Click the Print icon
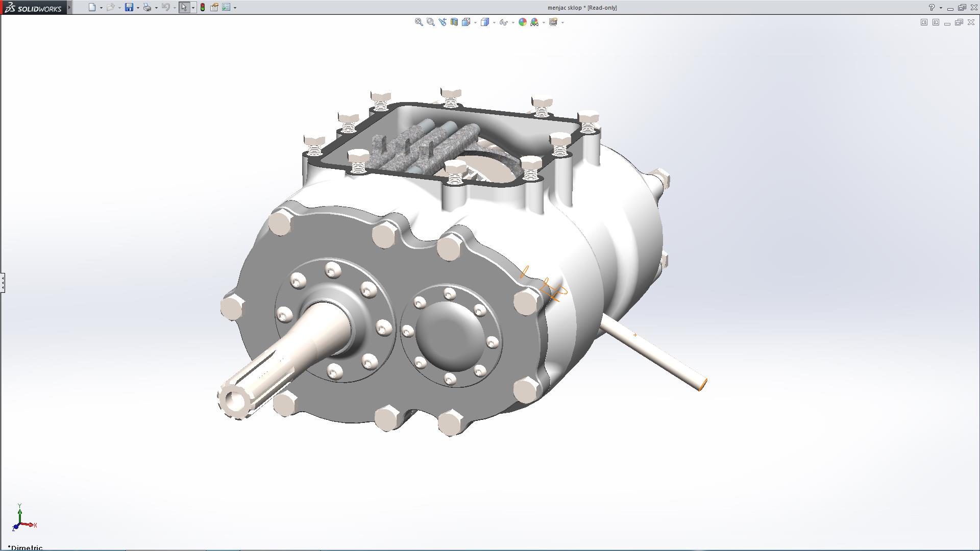980x551 pixels. click(147, 8)
